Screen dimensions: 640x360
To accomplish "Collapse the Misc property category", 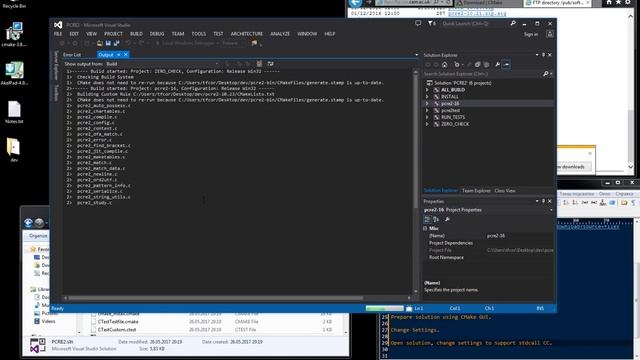I will click(425, 229).
